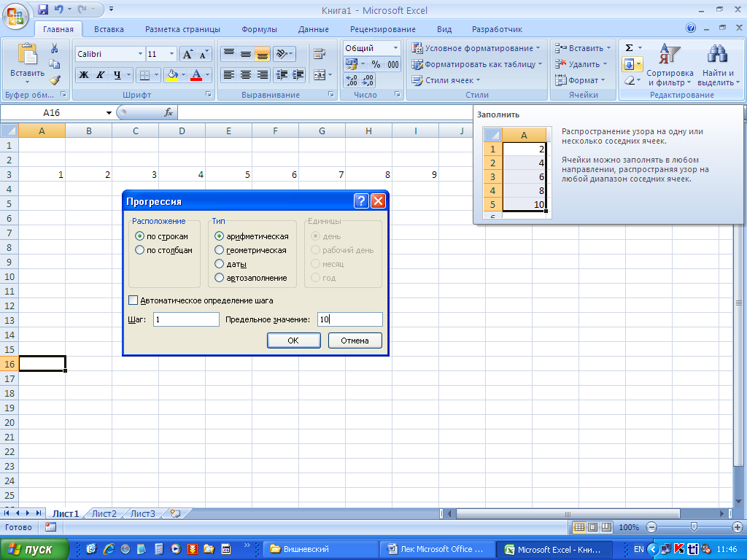
Task: Activate the Format Painter brush
Action: tap(54, 79)
